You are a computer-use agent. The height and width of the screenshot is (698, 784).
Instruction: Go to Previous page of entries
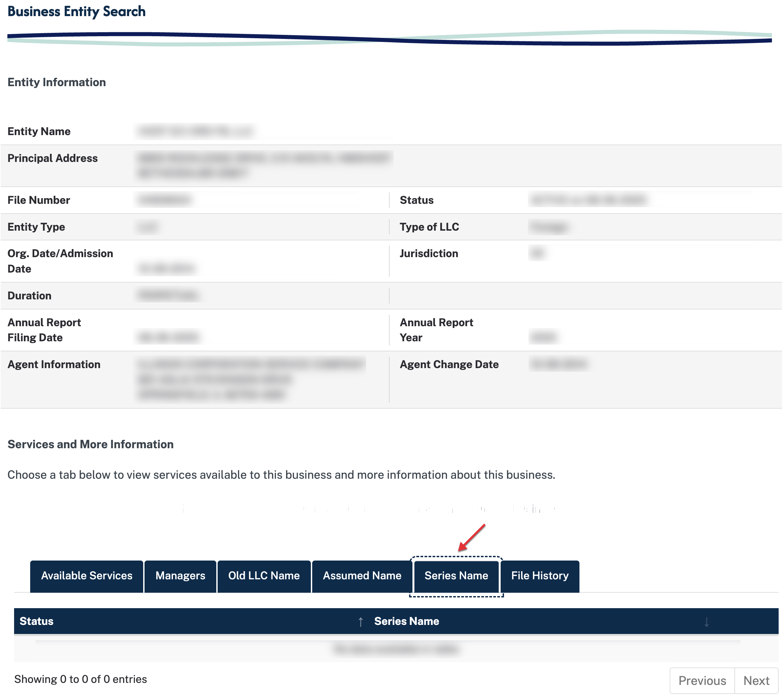point(702,681)
